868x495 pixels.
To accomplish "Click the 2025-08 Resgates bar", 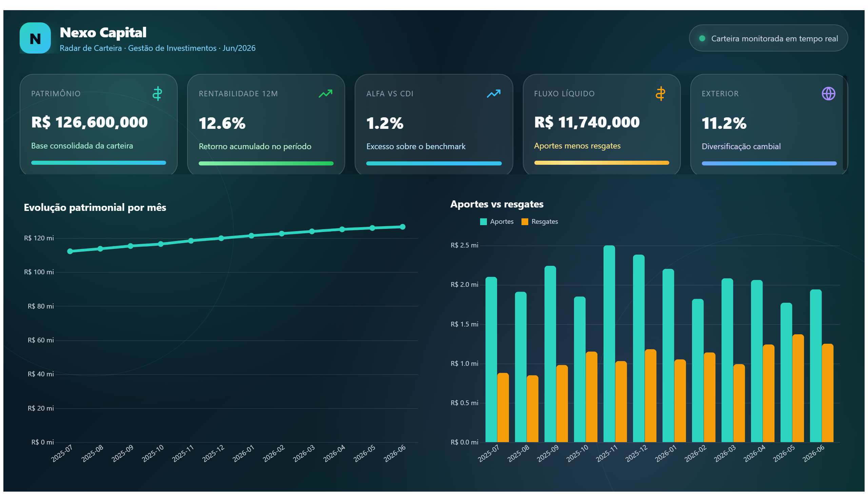I will (532, 409).
